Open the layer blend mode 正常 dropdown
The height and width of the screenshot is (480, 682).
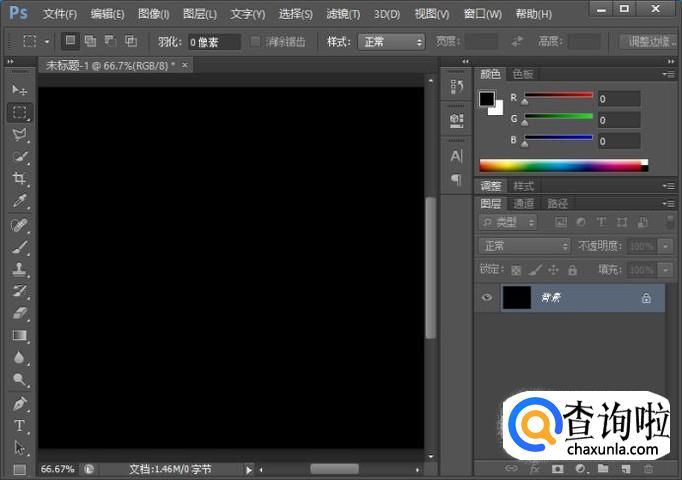(524, 246)
